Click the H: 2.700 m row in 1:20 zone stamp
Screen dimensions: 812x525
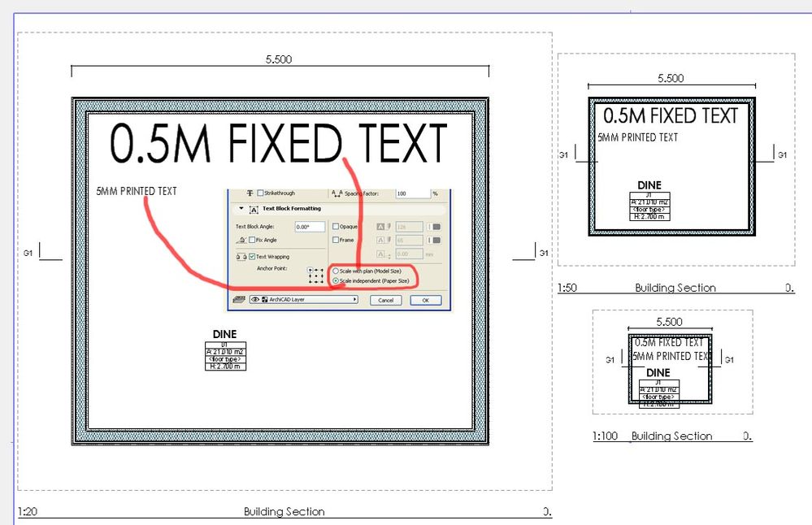click(x=225, y=367)
